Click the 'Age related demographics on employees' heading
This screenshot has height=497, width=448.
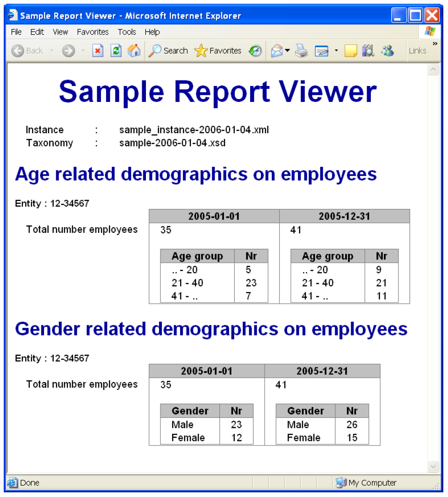(x=195, y=174)
